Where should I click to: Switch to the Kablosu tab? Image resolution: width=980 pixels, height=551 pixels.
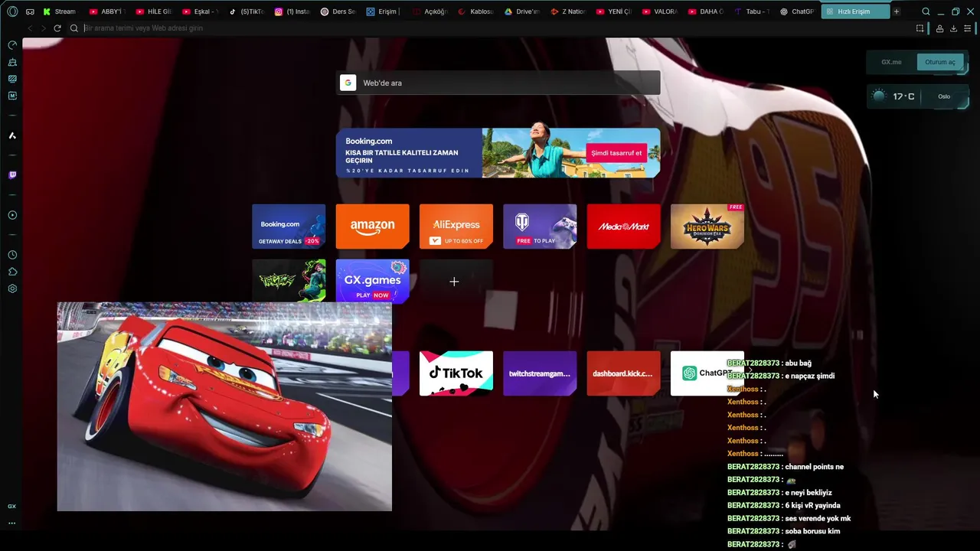click(x=475, y=11)
